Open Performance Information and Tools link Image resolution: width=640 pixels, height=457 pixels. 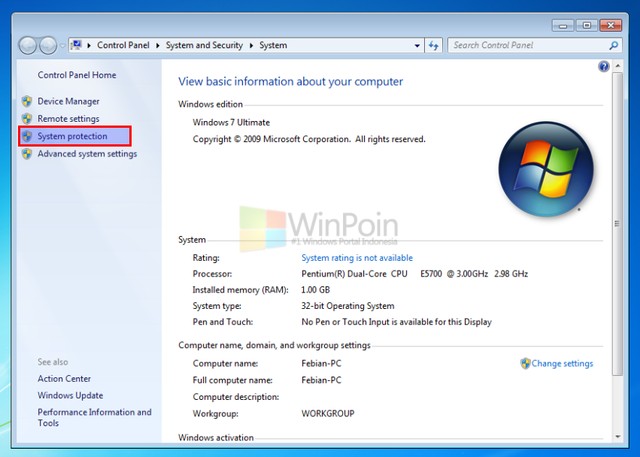(94, 417)
